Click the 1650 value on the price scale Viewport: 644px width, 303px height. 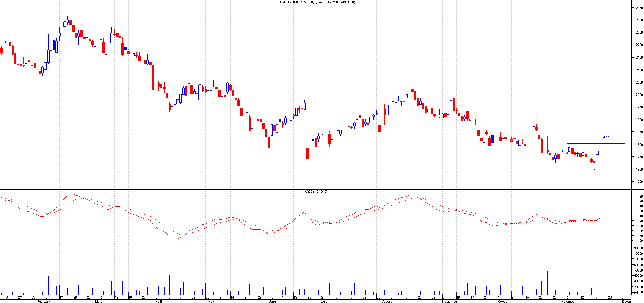pyautogui.click(x=639, y=182)
